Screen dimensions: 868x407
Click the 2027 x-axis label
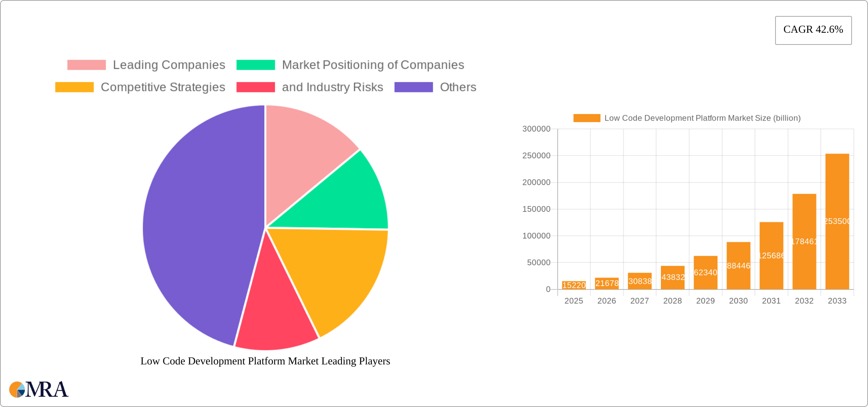point(640,301)
